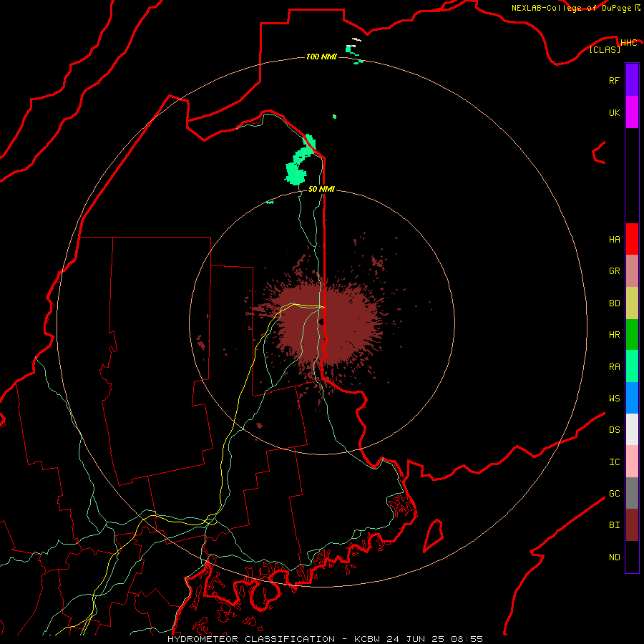Viewport: 644px width, 644px height.
Task: Click the HA legend label
Action: [614, 239]
